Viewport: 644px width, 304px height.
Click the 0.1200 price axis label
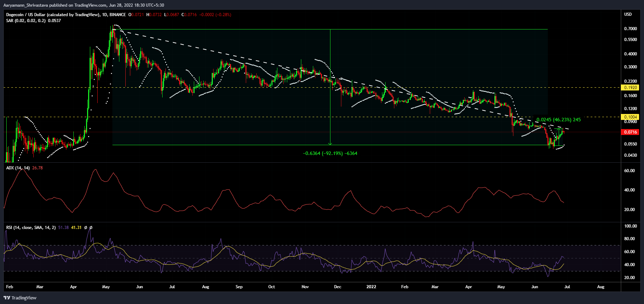click(x=630, y=109)
